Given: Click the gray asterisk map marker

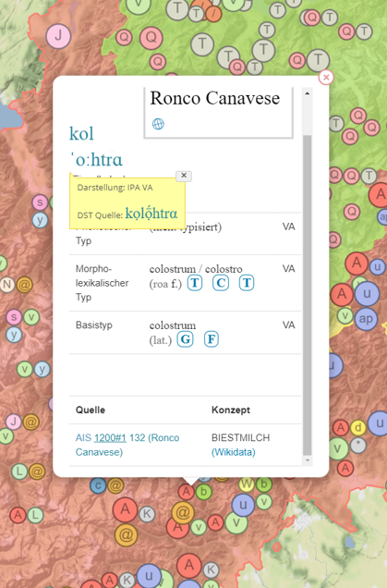Looking at the screenshot, I should point(358,446).
